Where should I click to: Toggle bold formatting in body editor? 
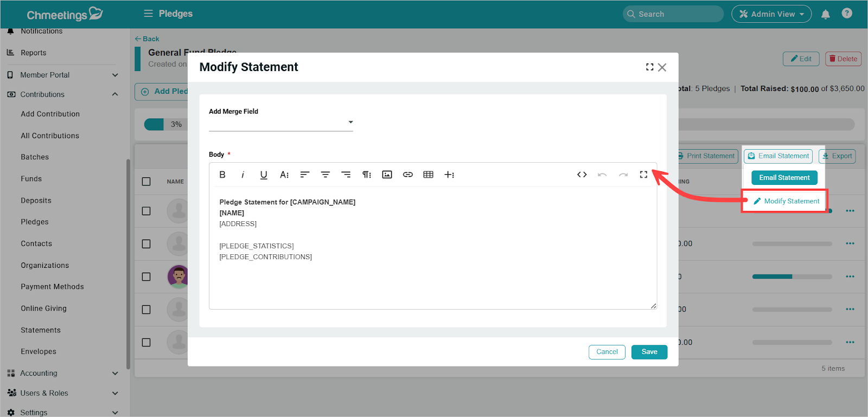(x=222, y=175)
